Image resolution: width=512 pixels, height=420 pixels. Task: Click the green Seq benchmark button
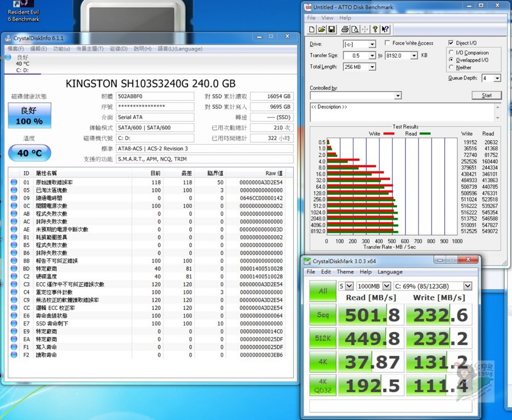323,314
